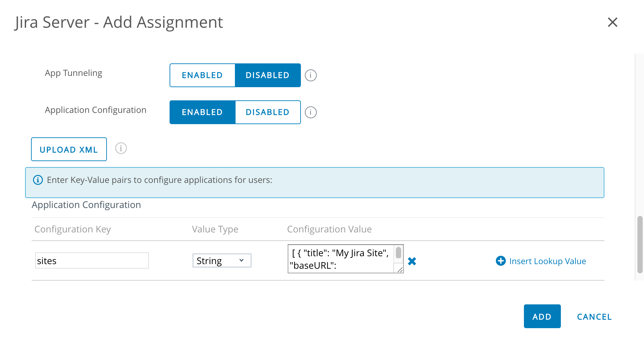644x344 pixels.
Task: Click the App Tunneling info icon
Action: click(x=310, y=75)
